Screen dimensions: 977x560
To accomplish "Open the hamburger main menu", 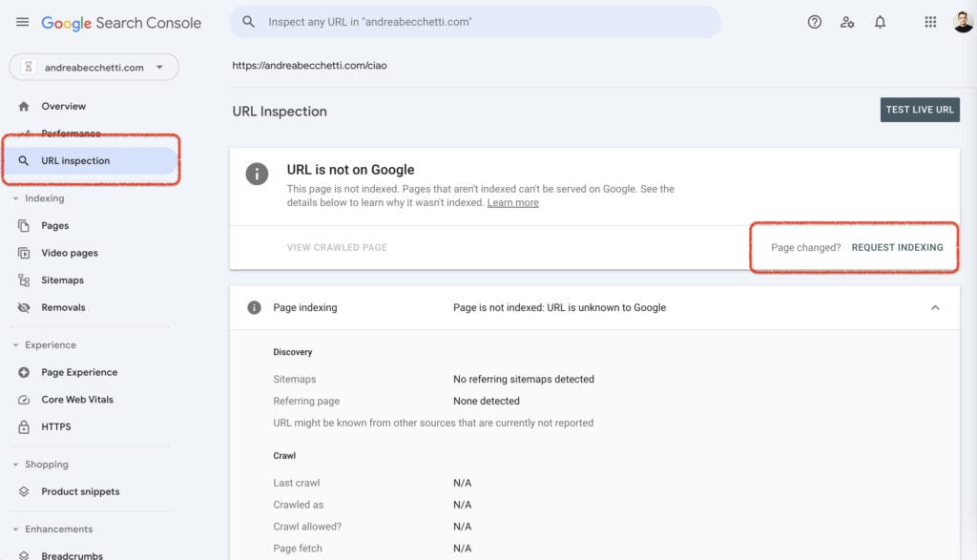I will (23, 23).
